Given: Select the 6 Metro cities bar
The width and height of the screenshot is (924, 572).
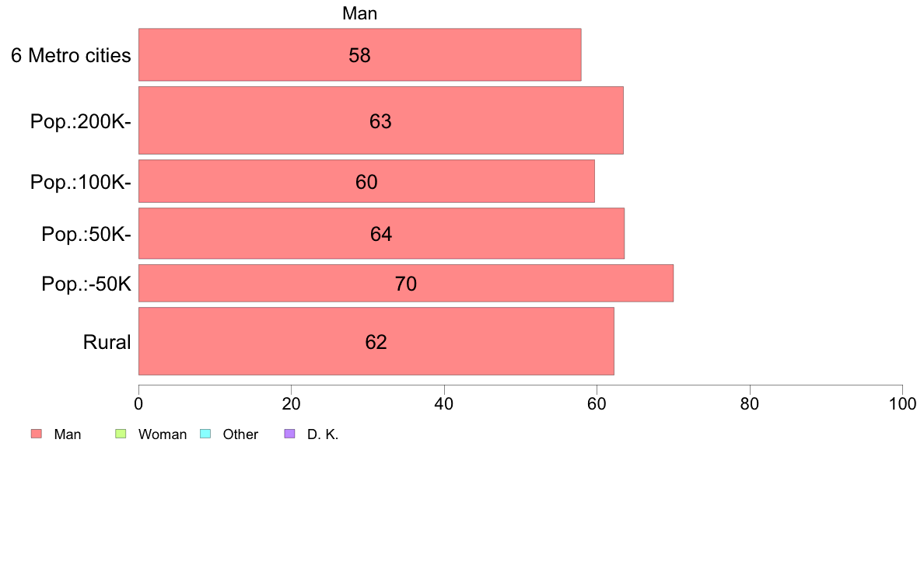Looking at the screenshot, I should [359, 54].
